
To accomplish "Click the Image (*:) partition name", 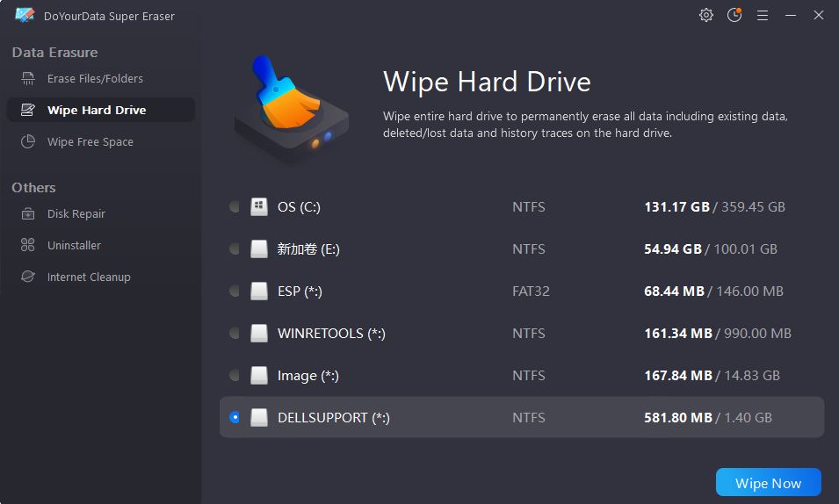I will point(307,376).
